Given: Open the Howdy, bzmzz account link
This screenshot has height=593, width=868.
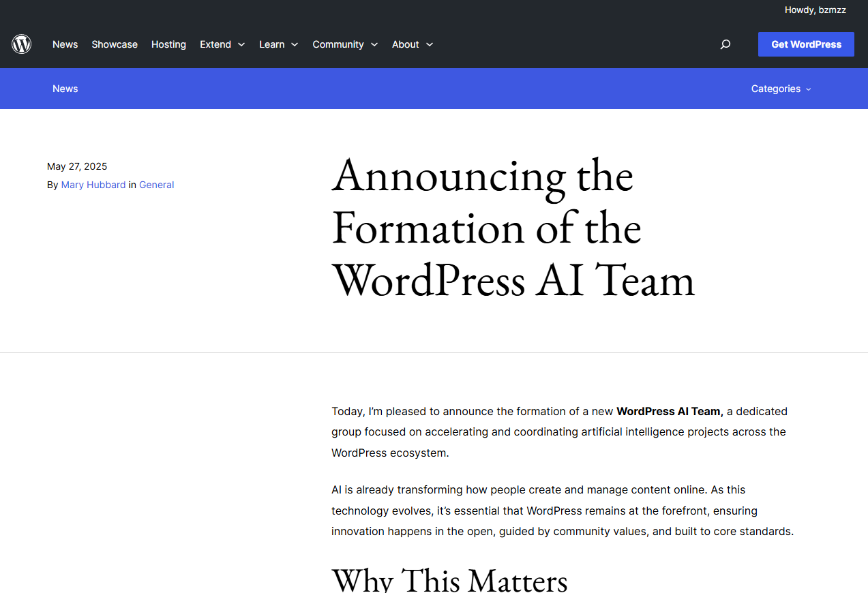Looking at the screenshot, I should pyautogui.click(x=815, y=10).
